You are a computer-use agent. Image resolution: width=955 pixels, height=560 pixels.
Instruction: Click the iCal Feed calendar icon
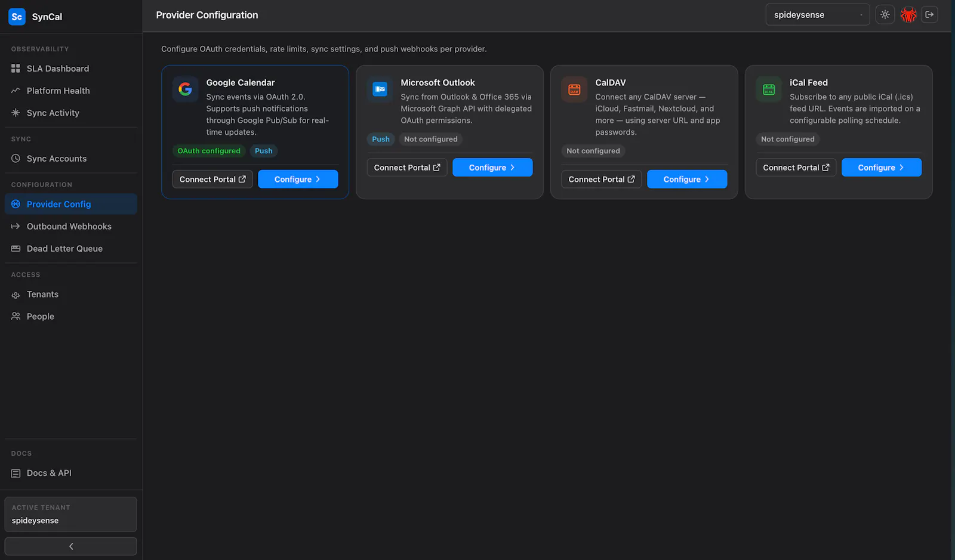pyautogui.click(x=769, y=89)
